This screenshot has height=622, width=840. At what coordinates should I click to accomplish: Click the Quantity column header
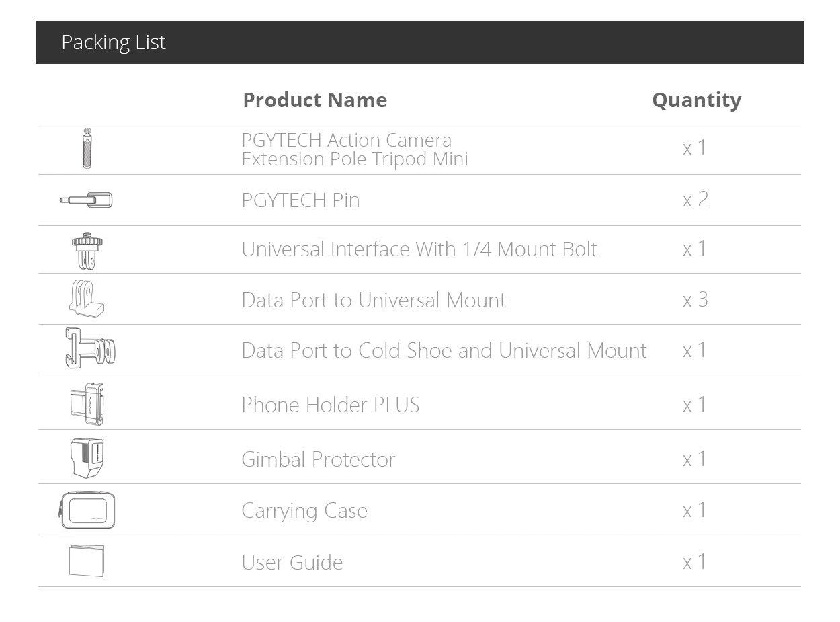point(696,100)
